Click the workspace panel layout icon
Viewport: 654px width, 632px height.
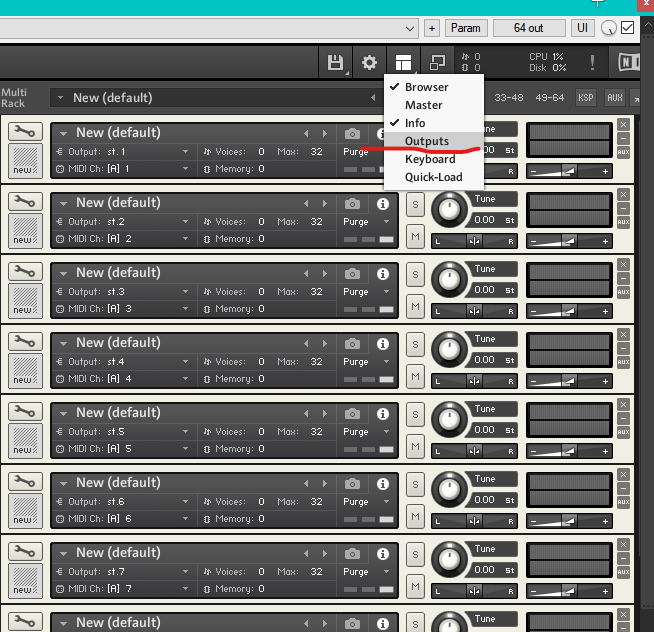tap(403, 63)
